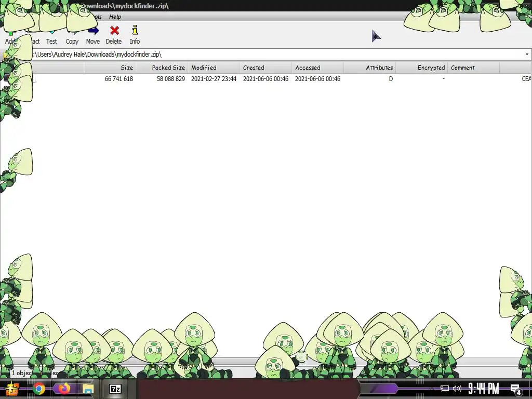Open File Explorer from the taskbar
The image size is (532, 399).
(x=88, y=389)
